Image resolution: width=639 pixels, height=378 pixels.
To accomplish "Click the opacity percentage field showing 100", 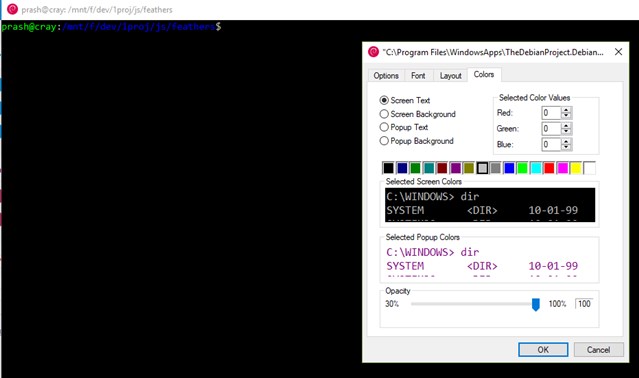I will [x=584, y=304].
